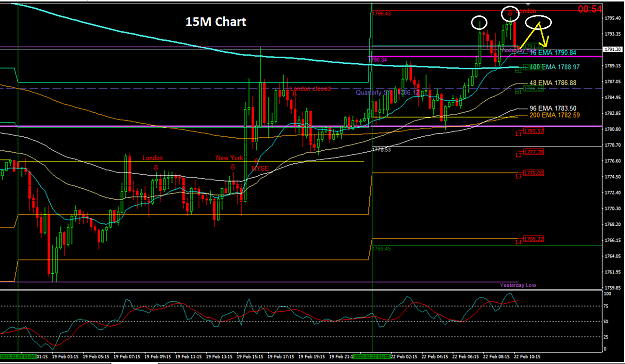This screenshot has height=364, width=625.
Task: Click the green H2 pivot marker
Action: coord(518,71)
